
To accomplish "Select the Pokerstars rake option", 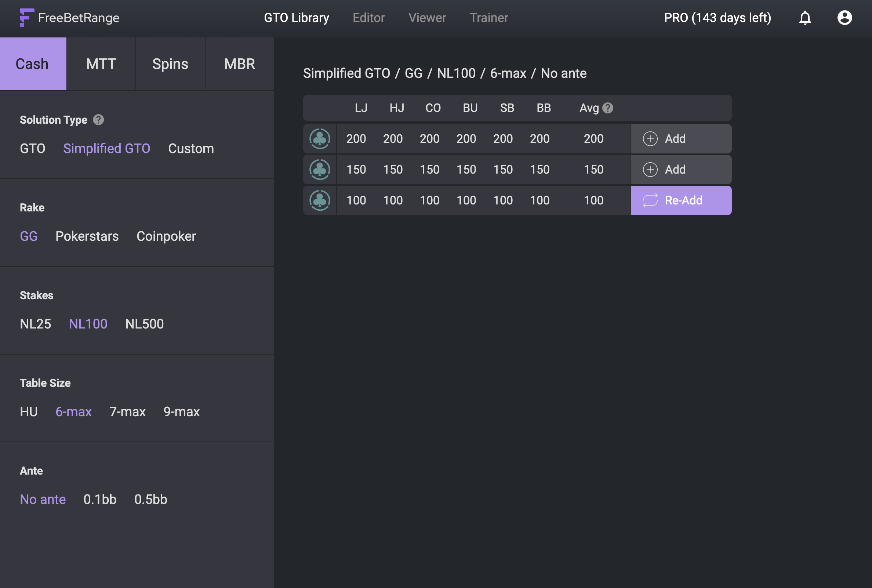I will click(87, 236).
